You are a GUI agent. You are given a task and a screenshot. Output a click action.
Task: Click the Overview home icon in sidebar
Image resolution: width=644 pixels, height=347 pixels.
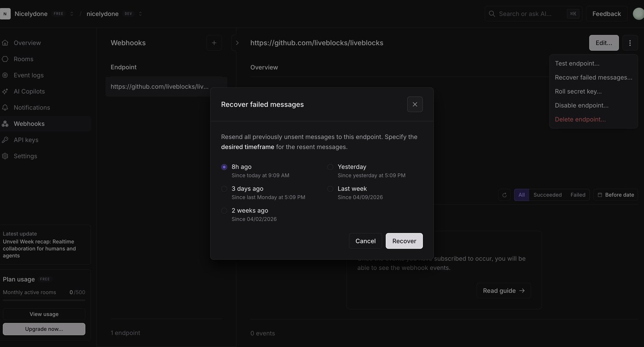click(x=5, y=43)
